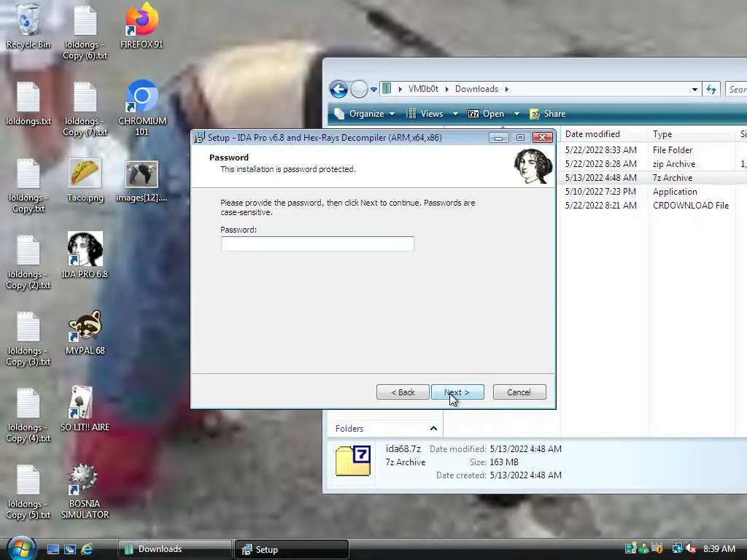
Task: Launch the FIREFOX 91 shortcut
Action: tap(142, 26)
